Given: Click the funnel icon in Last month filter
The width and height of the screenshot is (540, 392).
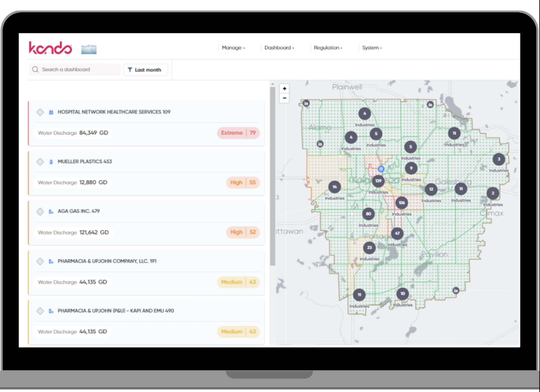Looking at the screenshot, I should pos(130,70).
